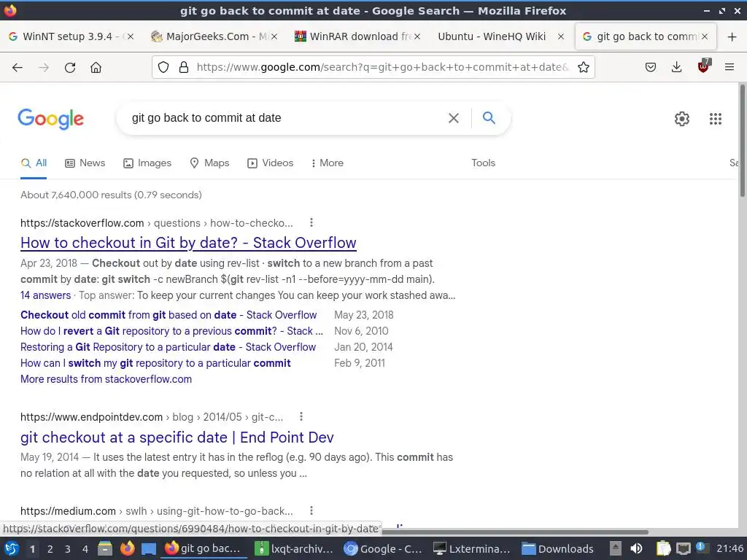747x560 pixels.
Task: Click the grayed forward navigation arrow
Action: click(44, 68)
